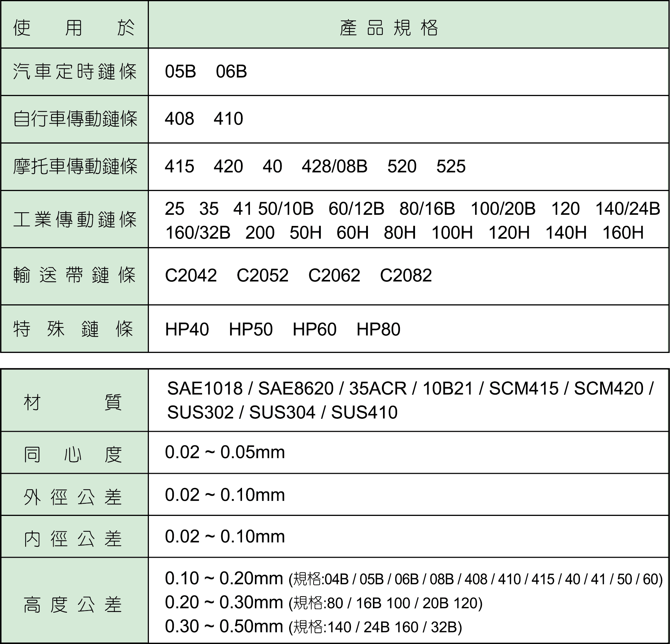The width and height of the screenshot is (670, 644).
Task: Select the 同心度 row label
Action: click(x=73, y=454)
